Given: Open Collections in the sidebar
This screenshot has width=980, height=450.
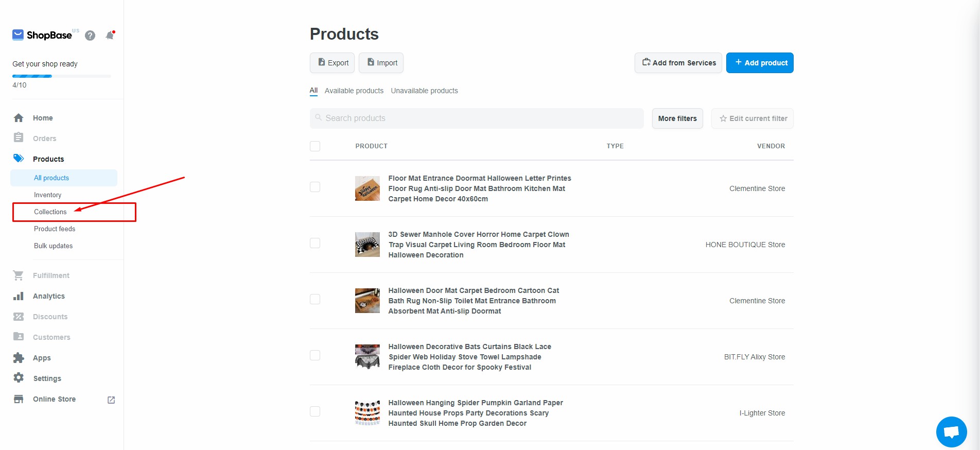Looking at the screenshot, I should pos(50,212).
